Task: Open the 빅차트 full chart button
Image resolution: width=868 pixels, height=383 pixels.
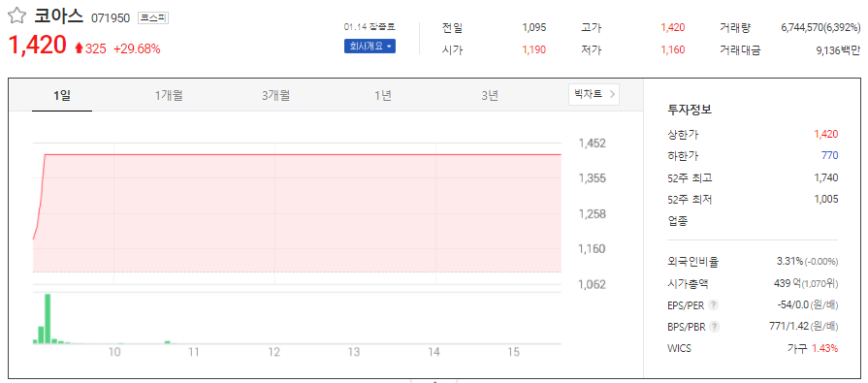Action: [594, 94]
